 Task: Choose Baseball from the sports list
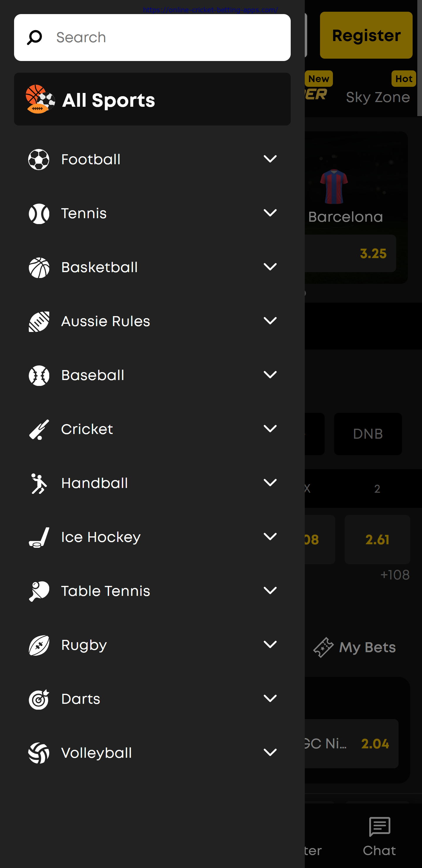point(93,375)
